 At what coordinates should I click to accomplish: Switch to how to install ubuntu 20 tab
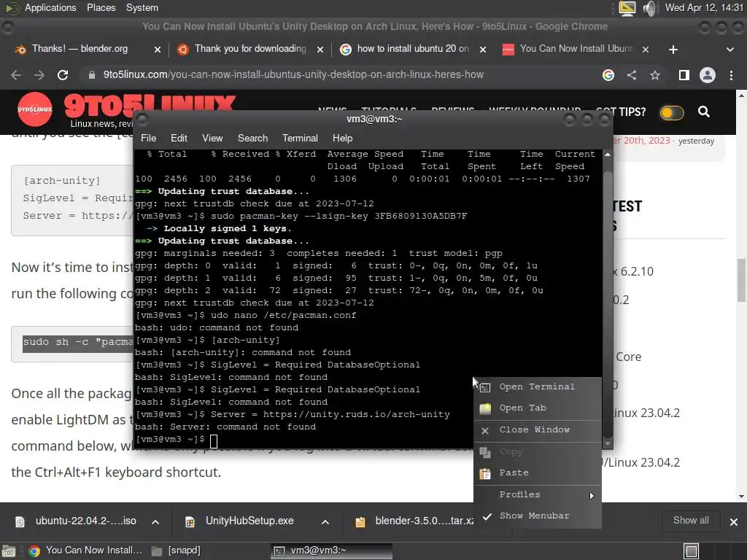413,49
